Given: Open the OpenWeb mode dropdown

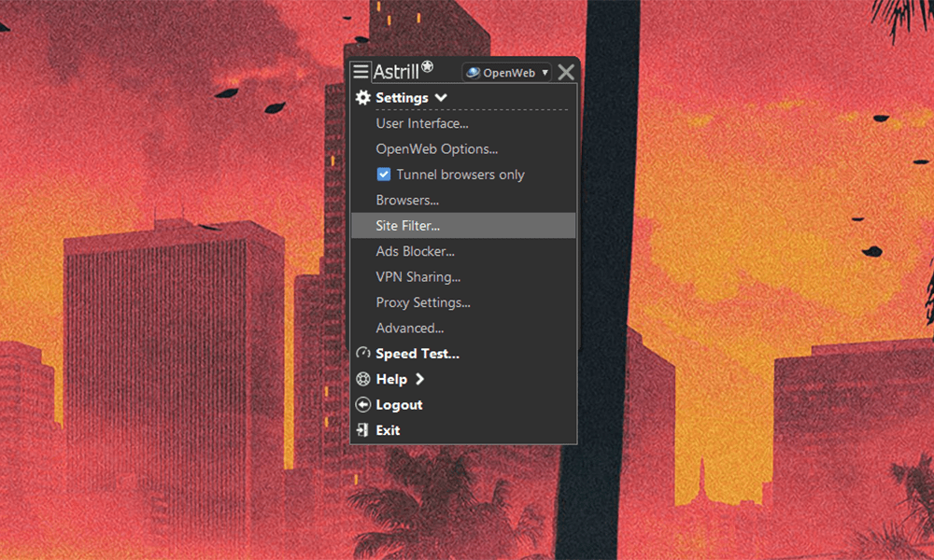Looking at the screenshot, I should 507,73.
